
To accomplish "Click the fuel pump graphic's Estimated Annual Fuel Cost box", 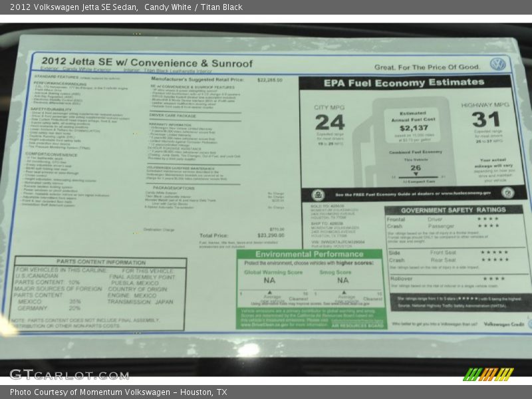I will pyautogui.click(x=412, y=126).
